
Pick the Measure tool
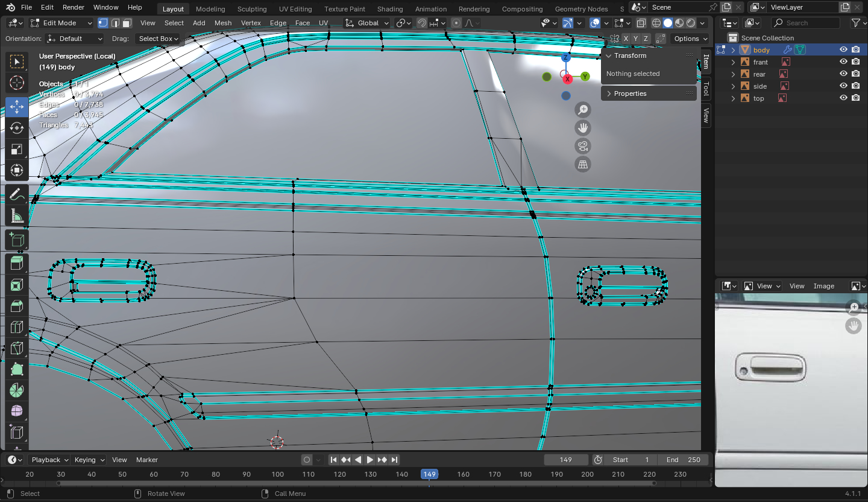[x=17, y=216]
